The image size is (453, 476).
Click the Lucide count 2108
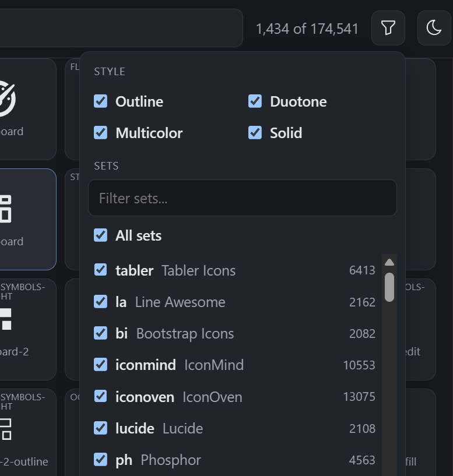tap(362, 429)
